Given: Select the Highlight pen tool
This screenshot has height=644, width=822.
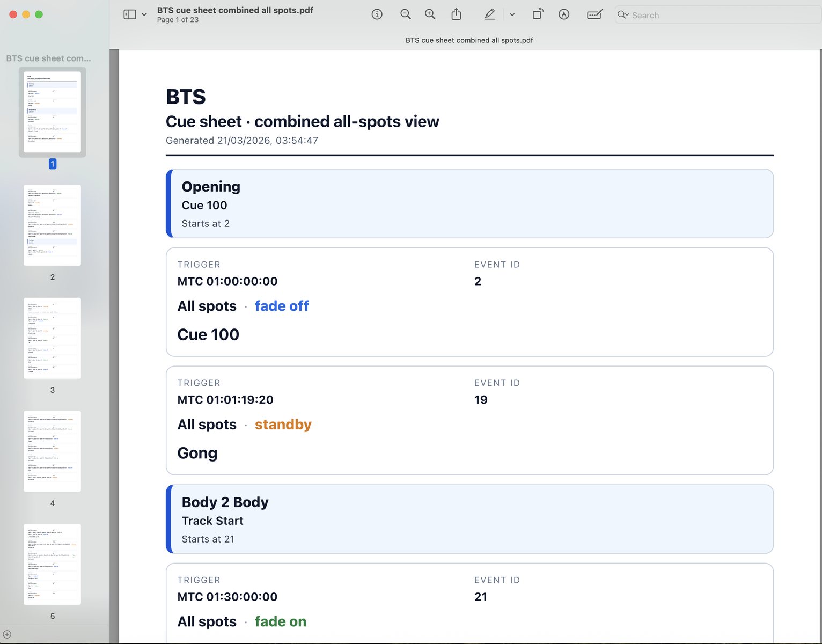Looking at the screenshot, I should click(x=489, y=14).
